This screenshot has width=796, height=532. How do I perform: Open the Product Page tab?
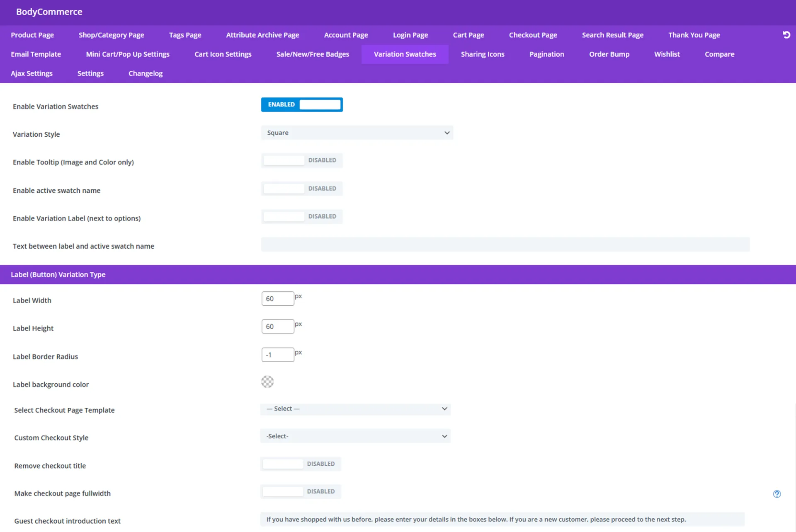pyautogui.click(x=32, y=35)
